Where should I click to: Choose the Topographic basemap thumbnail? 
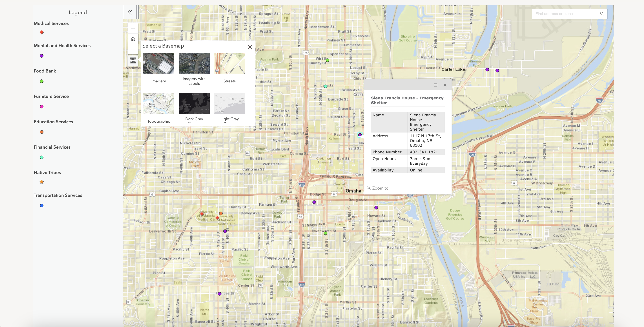tap(158, 103)
